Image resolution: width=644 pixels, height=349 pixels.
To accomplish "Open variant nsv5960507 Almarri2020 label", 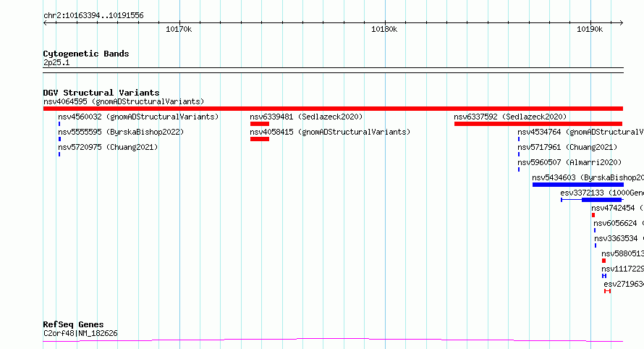I will tap(569, 162).
